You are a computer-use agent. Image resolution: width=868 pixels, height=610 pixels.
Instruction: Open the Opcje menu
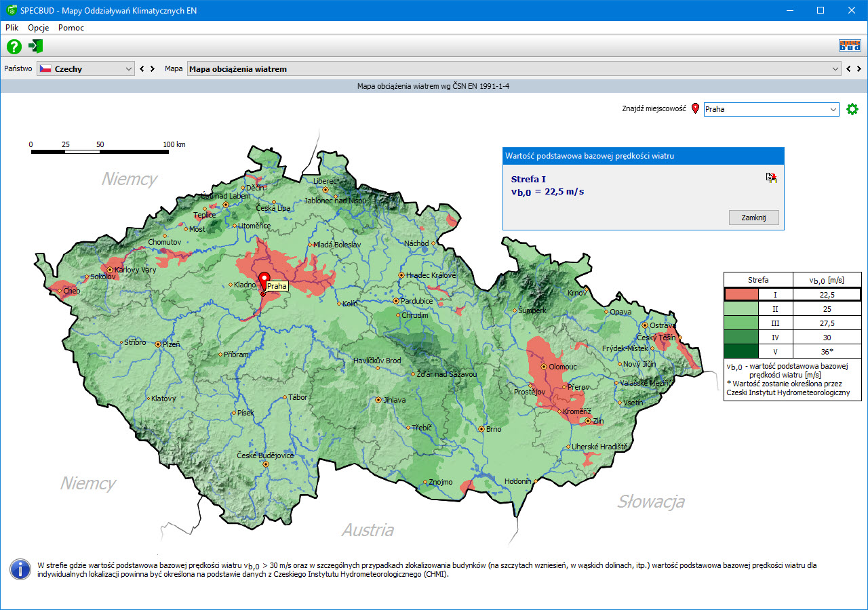pos(38,28)
